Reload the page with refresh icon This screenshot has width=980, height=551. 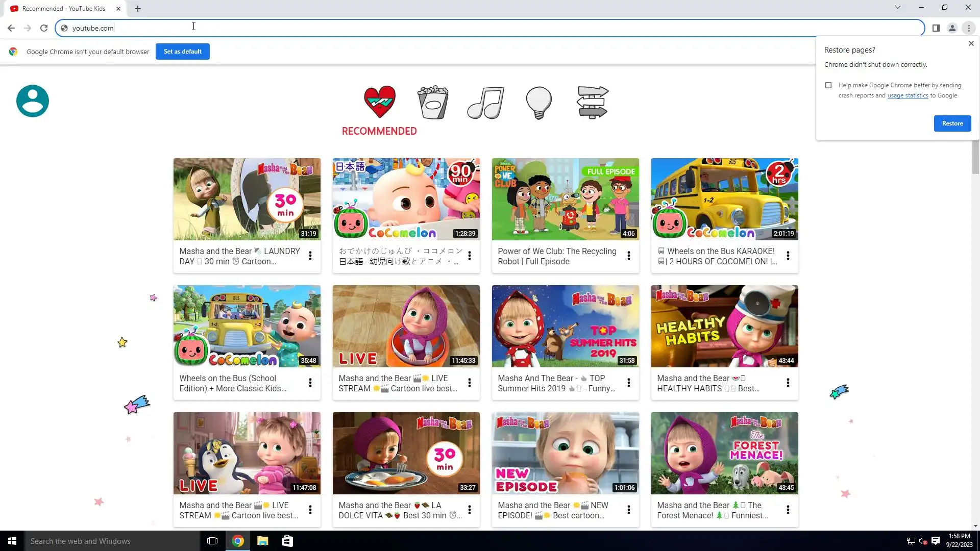(x=44, y=28)
